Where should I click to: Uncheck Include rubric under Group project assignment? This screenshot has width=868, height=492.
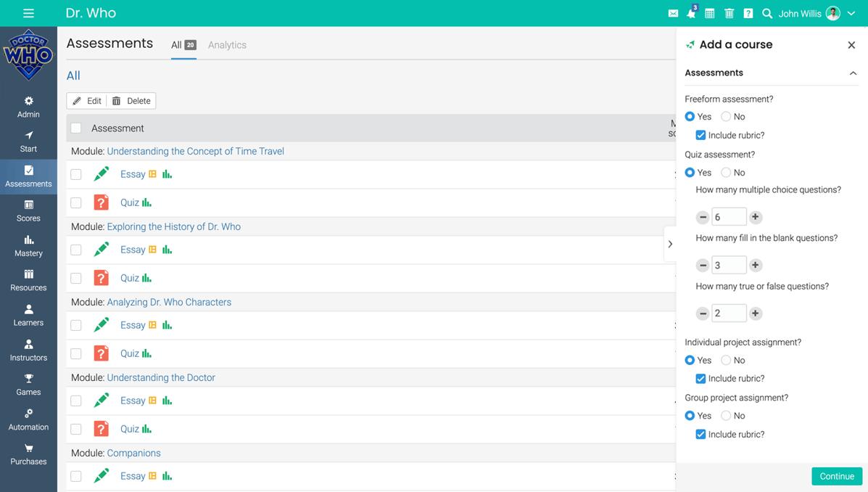700,435
